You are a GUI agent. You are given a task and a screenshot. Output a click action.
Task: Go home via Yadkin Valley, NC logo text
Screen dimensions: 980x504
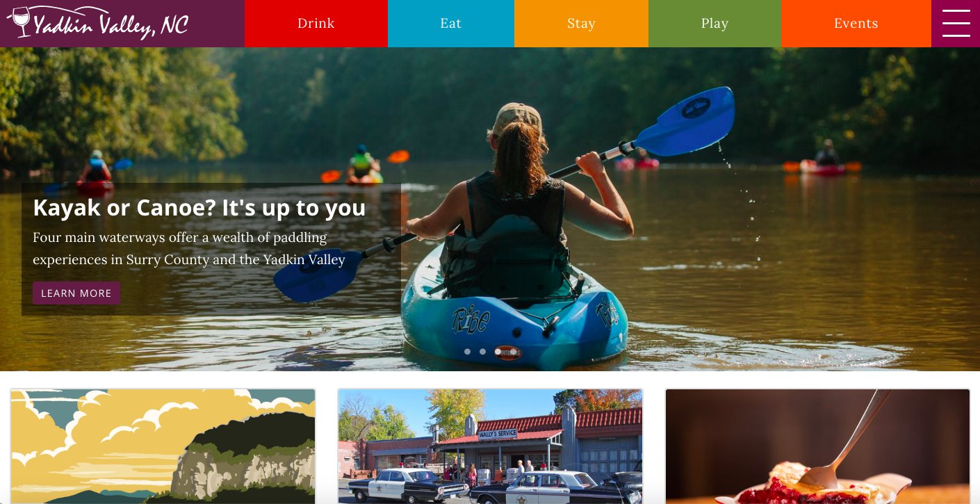click(x=111, y=24)
